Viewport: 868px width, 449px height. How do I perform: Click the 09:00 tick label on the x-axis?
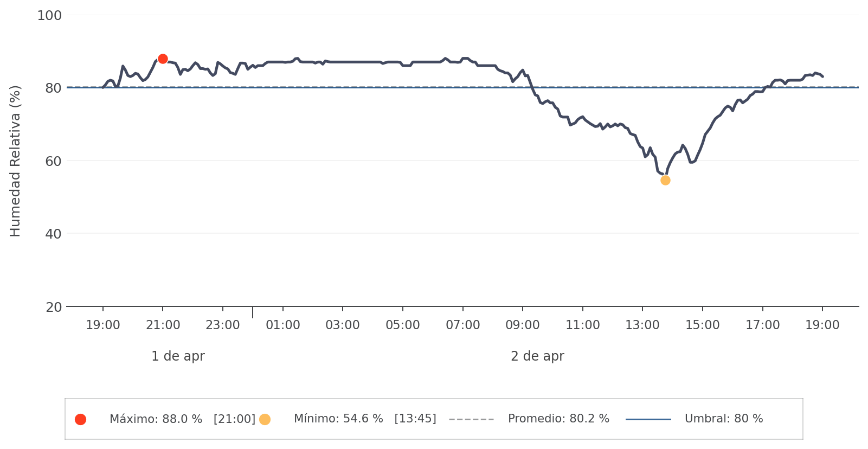click(523, 325)
